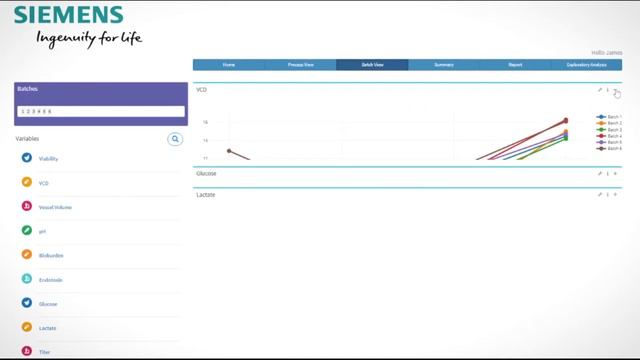Click the 'Hello James' greeting text
The height and width of the screenshot is (360, 640).
607,53
